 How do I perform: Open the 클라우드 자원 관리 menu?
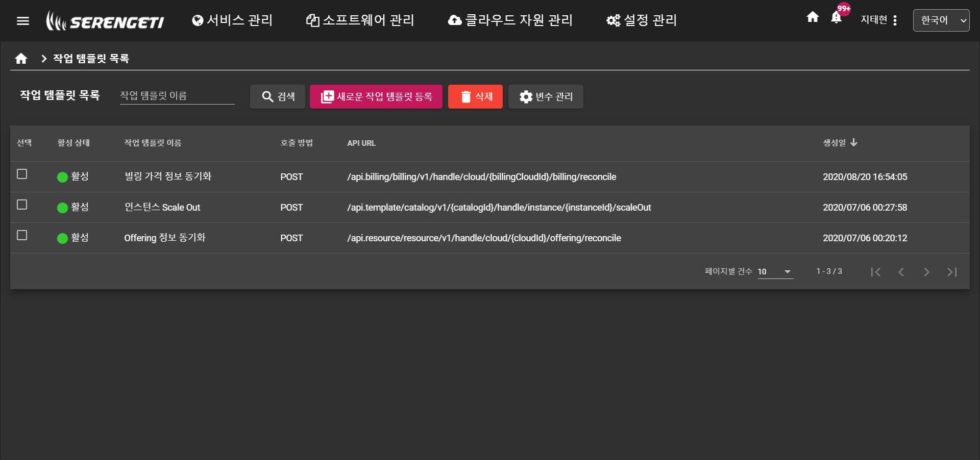pos(510,20)
